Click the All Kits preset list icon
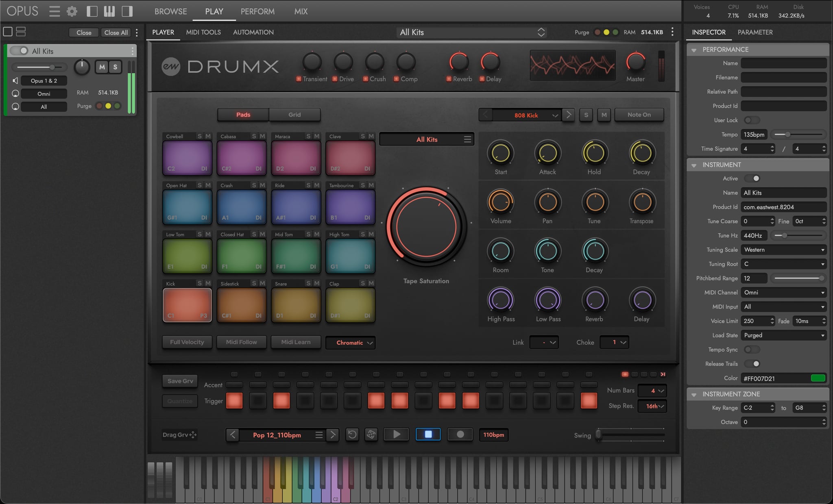This screenshot has height=504, width=833. tap(467, 139)
